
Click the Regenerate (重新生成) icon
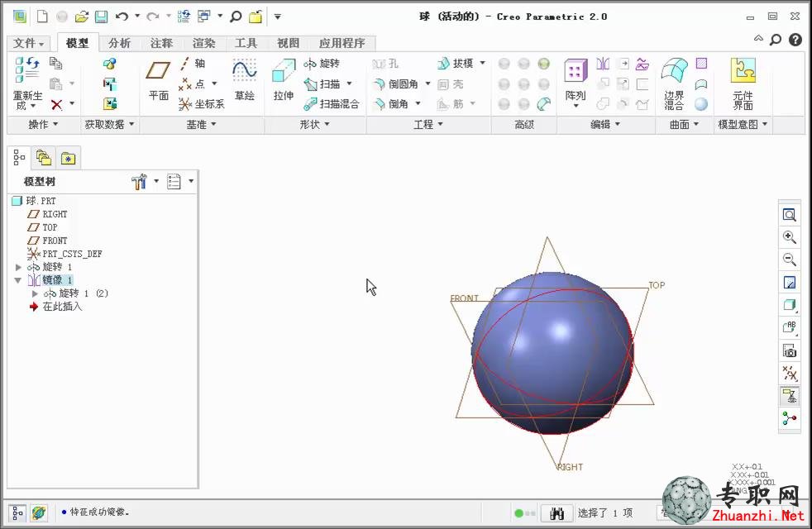[x=27, y=70]
